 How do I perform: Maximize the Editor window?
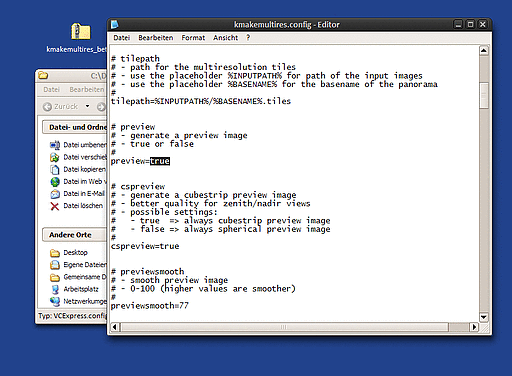[470, 24]
